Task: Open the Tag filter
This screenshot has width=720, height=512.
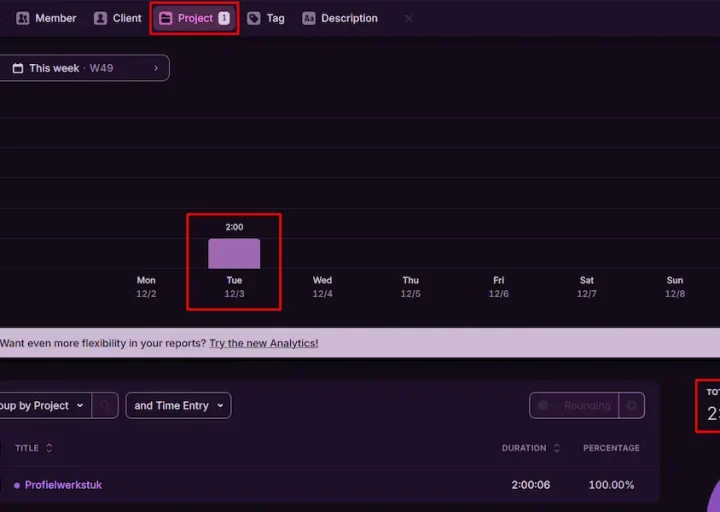Action: click(x=266, y=18)
